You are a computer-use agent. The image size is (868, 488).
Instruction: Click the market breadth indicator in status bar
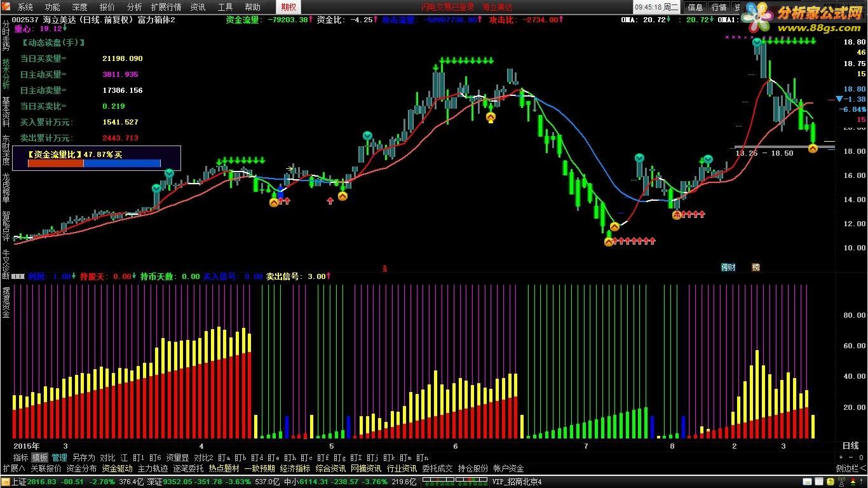[x=455, y=482]
